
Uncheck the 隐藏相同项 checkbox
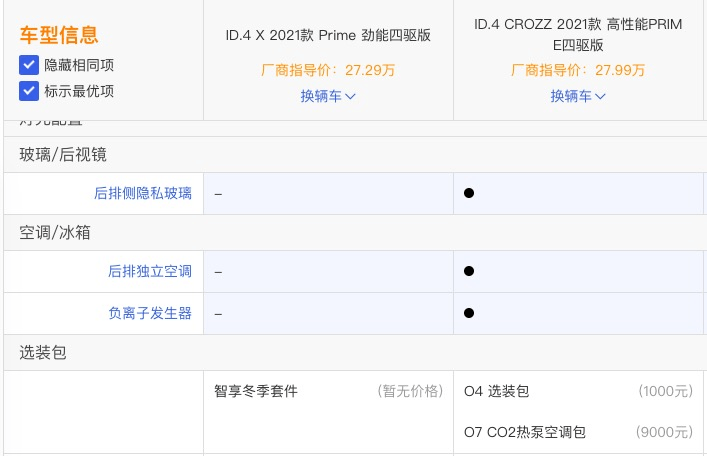pos(29,65)
